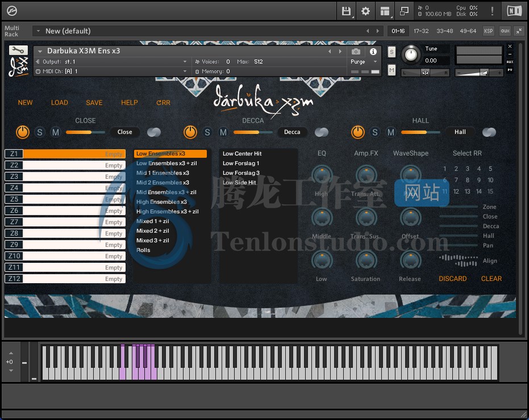Switch to rack page 17-32

[x=421, y=31]
